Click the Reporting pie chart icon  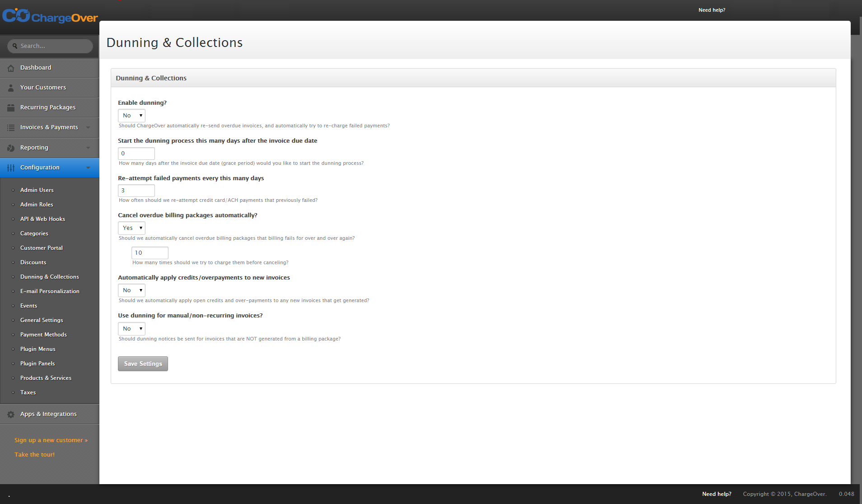click(11, 148)
